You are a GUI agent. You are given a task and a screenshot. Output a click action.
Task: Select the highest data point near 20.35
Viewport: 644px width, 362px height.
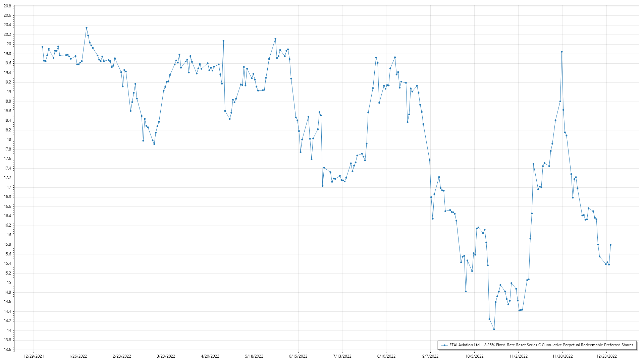pos(87,28)
